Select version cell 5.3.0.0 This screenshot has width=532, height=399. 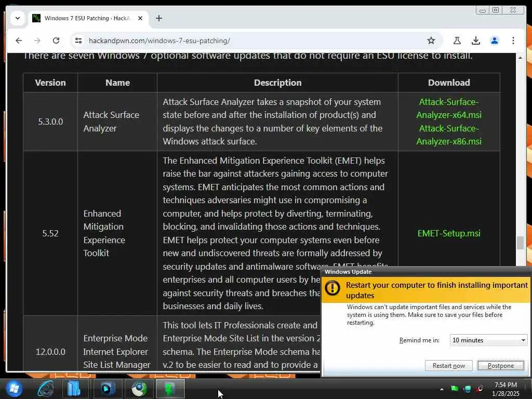[50, 122]
